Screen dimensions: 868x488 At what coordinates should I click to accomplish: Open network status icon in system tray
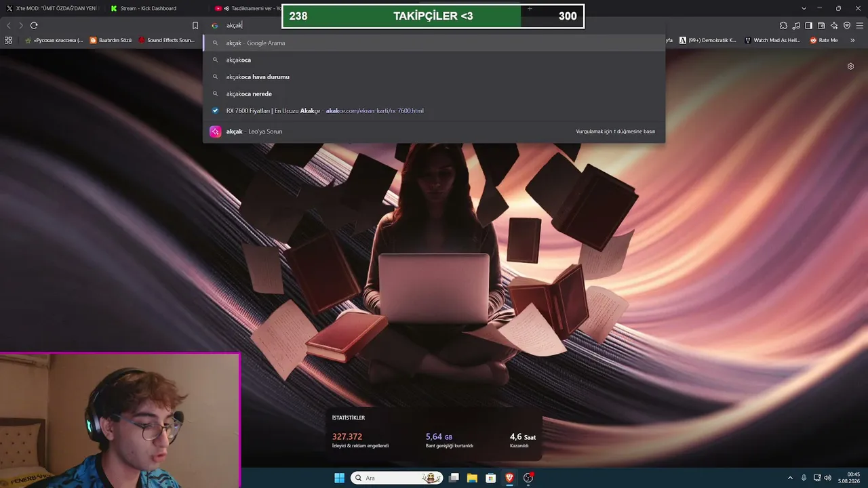pyautogui.click(x=816, y=478)
